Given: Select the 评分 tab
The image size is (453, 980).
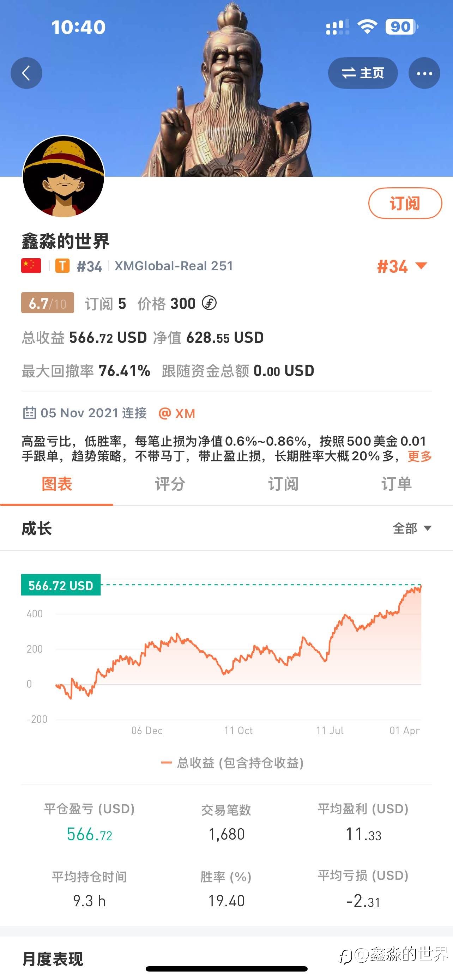Looking at the screenshot, I should coord(170,484).
